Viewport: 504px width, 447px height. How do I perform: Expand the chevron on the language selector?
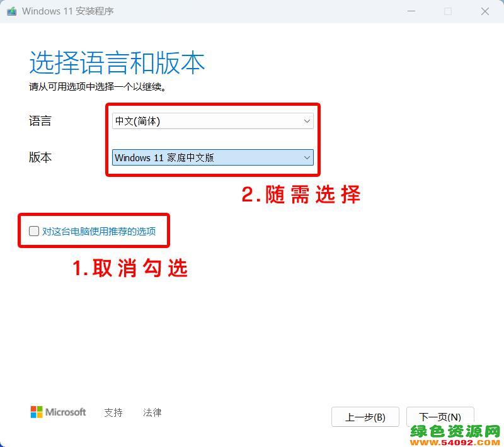pyautogui.click(x=307, y=121)
